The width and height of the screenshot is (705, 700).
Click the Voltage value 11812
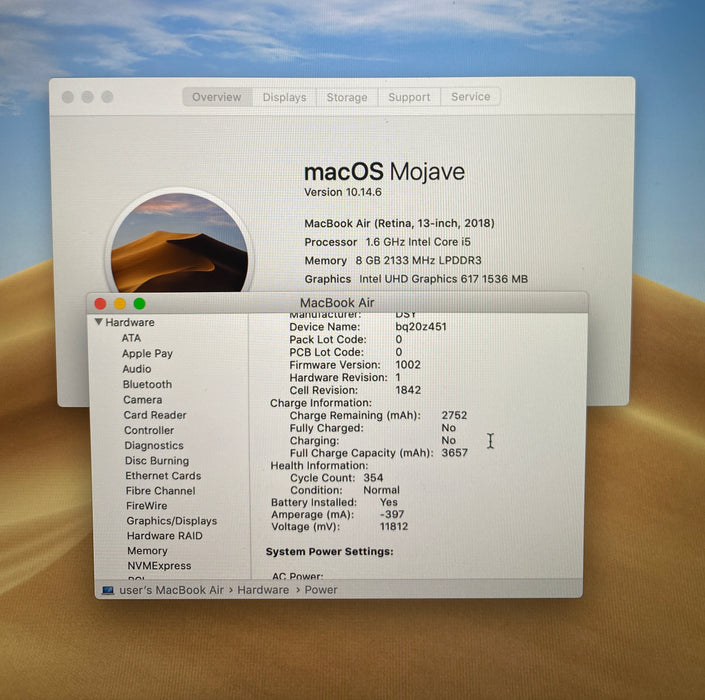pos(394,526)
